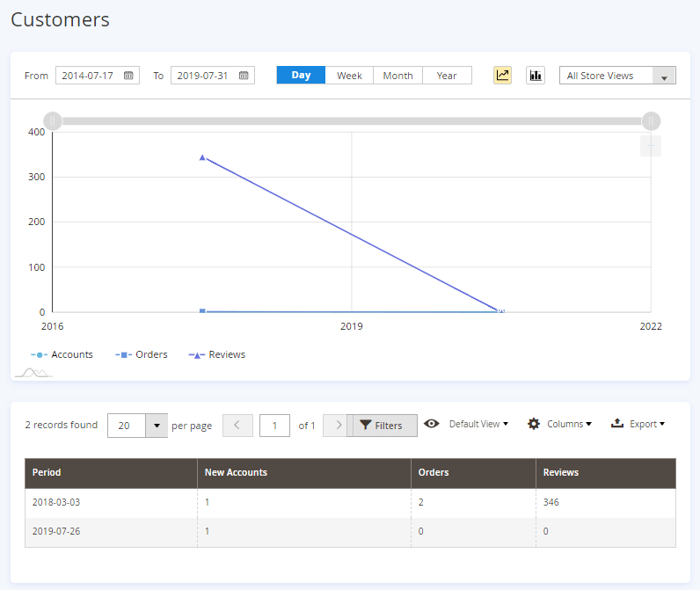Go to next page of records
Image resolution: width=700 pixels, height=590 pixels.
click(x=338, y=426)
